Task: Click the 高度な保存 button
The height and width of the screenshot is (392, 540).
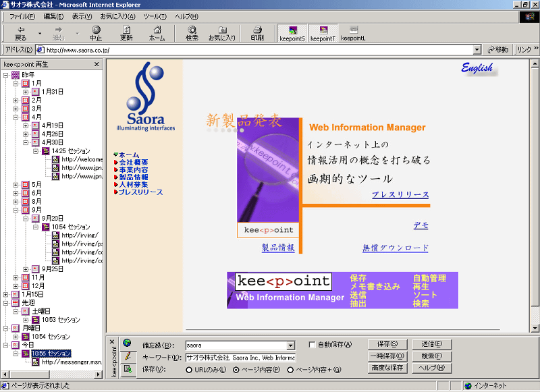Action: (x=387, y=368)
